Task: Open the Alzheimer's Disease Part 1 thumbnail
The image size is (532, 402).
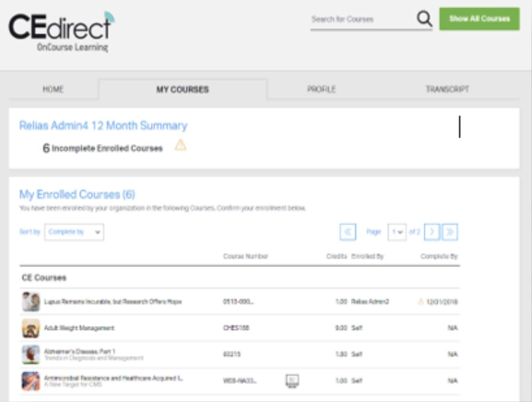Action: pos(31,355)
